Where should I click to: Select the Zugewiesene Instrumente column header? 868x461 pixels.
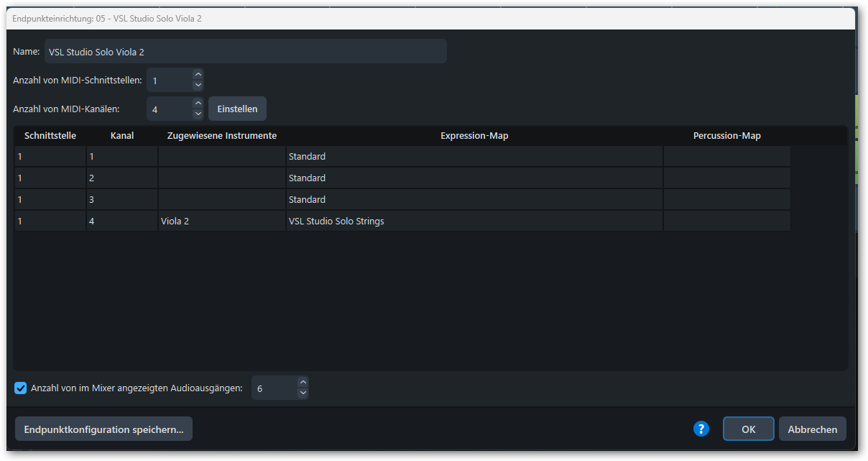(x=222, y=135)
